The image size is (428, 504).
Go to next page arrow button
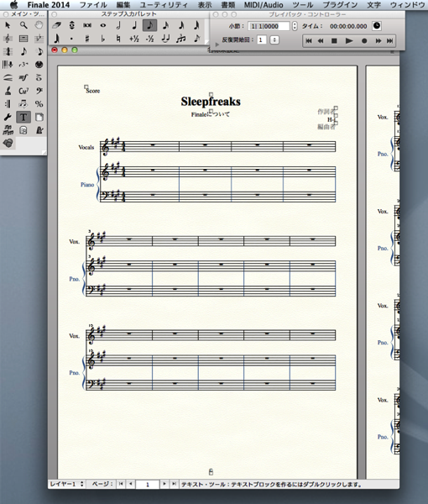[x=164, y=484]
